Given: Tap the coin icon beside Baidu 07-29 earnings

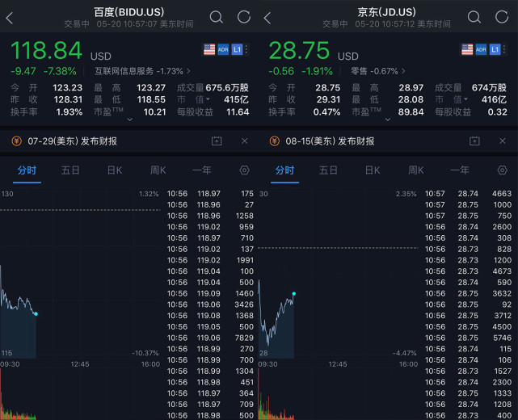Looking at the screenshot, I should coord(16,141).
